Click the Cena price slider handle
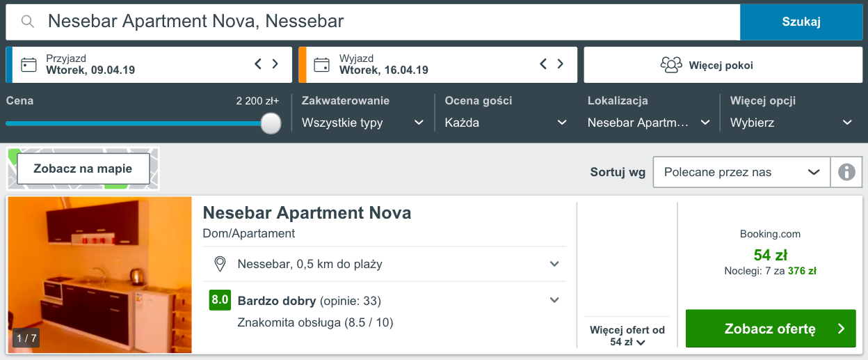The image size is (868, 360). 271,123
